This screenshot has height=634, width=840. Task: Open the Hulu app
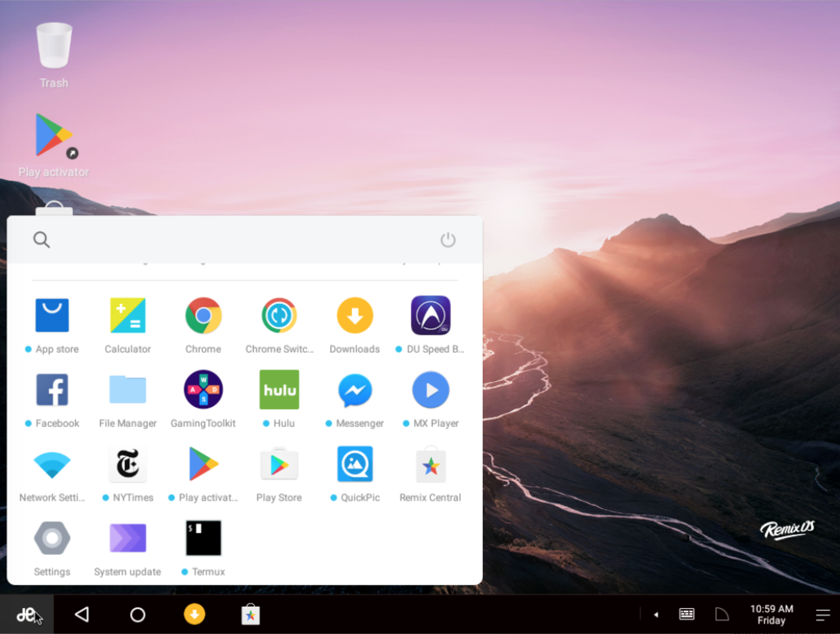coord(279,389)
